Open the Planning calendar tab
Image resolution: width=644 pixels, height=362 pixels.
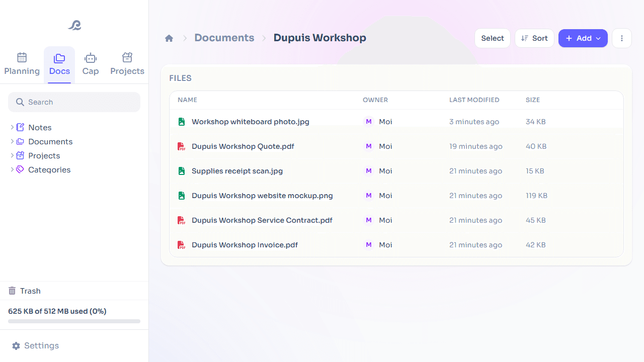22,64
